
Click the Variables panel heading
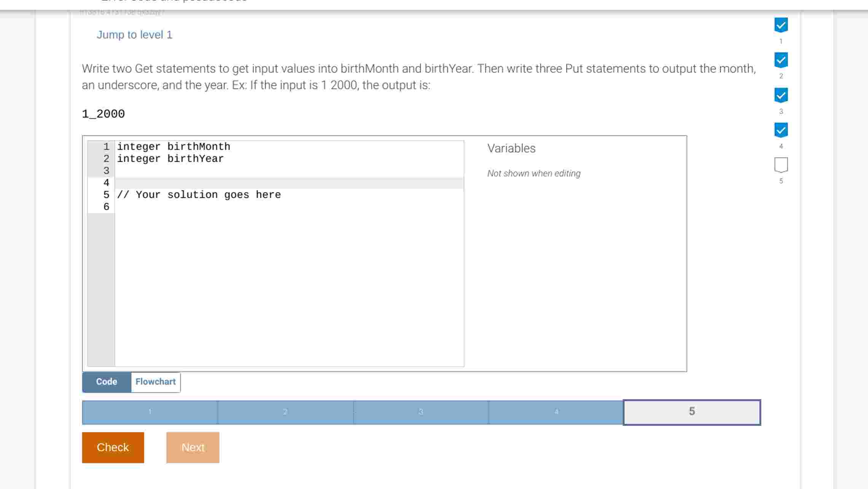click(x=511, y=148)
